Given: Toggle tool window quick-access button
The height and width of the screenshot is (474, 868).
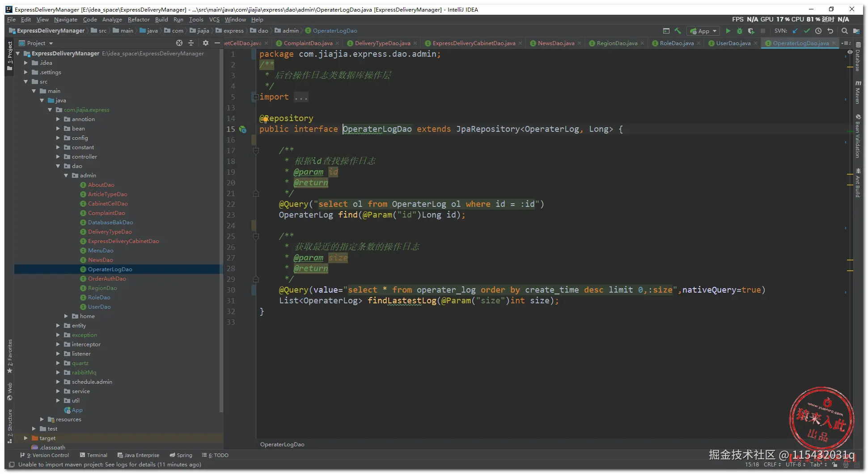Looking at the screenshot, I should pyautogui.click(x=12, y=465).
